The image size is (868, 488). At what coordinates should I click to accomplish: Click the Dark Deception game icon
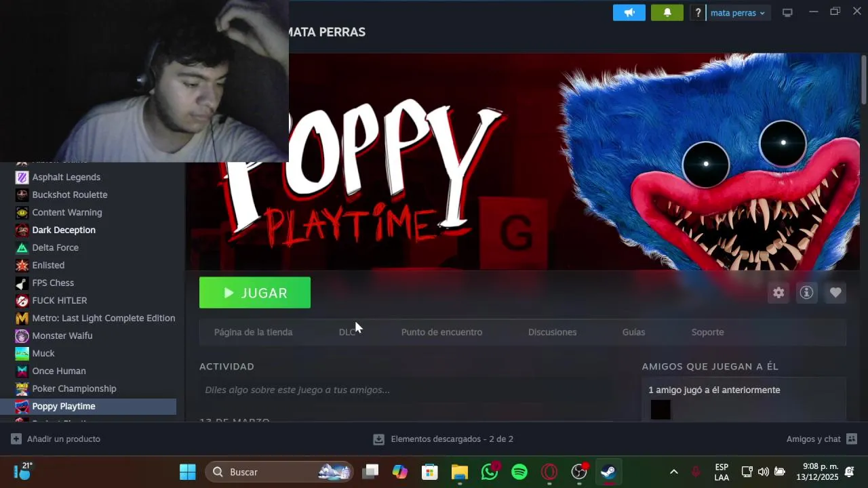(x=22, y=230)
